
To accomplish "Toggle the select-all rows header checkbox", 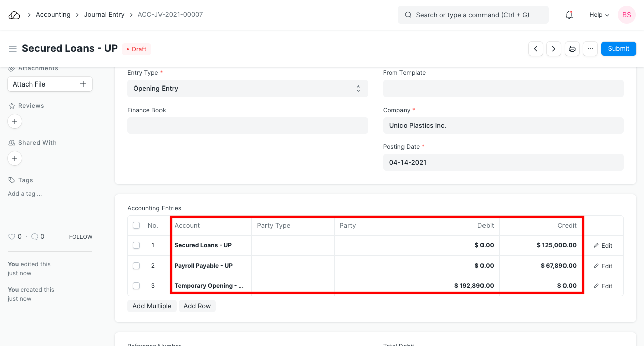I will tap(136, 225).
